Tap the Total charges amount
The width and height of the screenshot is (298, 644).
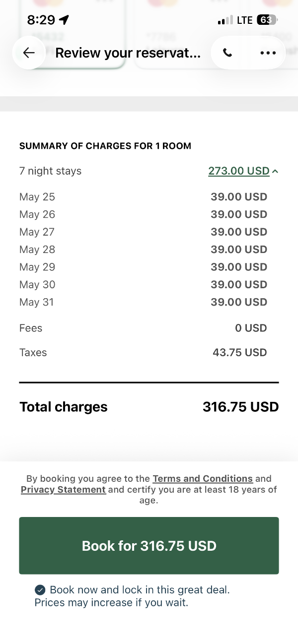click(x=241, y=407)
